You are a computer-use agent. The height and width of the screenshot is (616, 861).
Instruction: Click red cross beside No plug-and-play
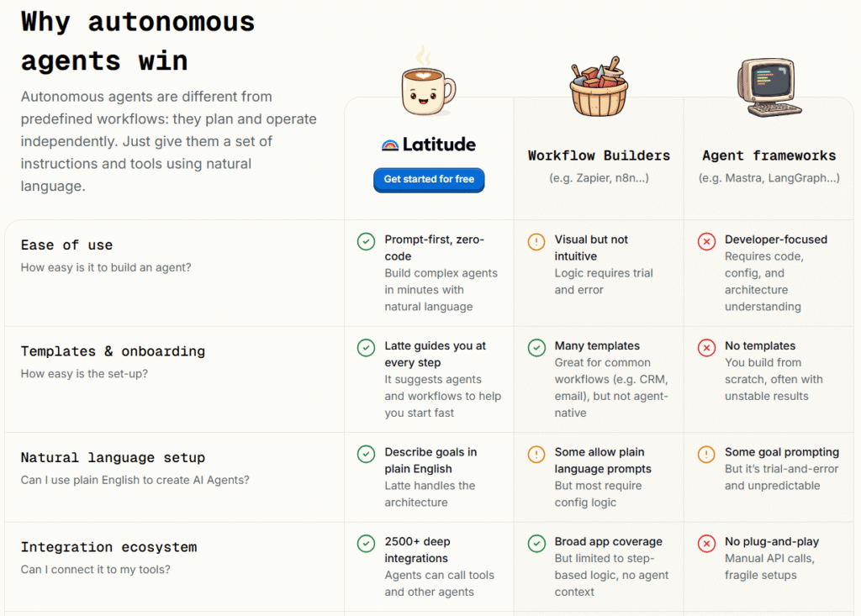(x=706, y=544)
